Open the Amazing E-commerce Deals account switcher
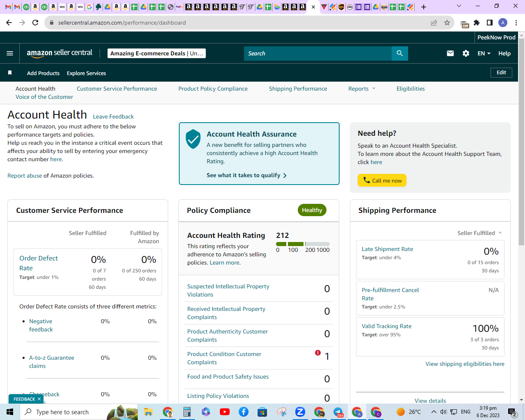 click(x=157, y=53)
